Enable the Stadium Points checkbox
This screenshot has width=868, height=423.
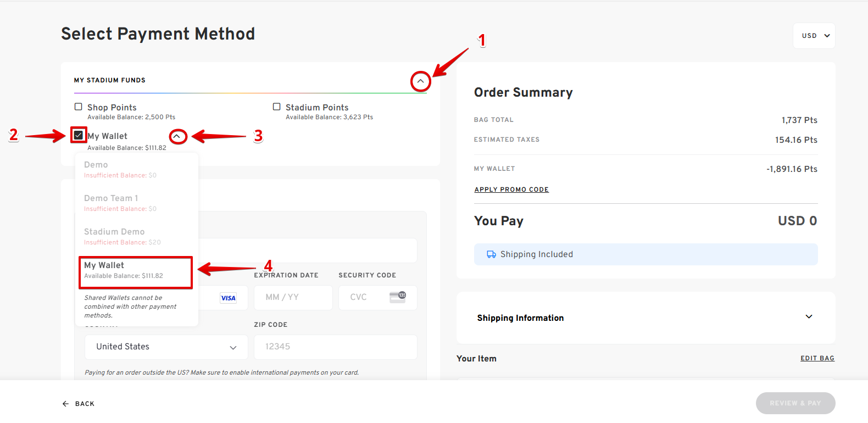pyautogui.click(x=277, y=107)
